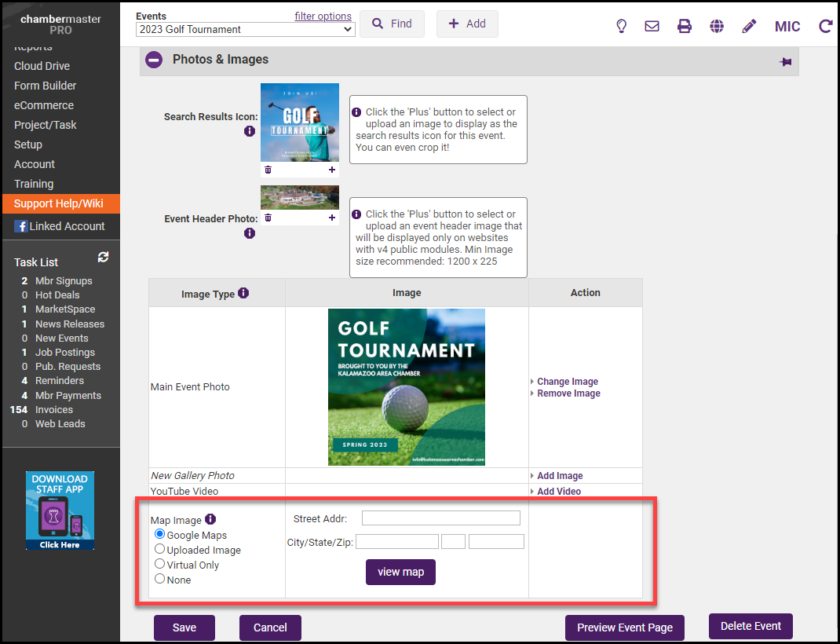This screenshot has height=644, width=840.
Task: Open Form Builder in the sidebar
Action: 45,86
